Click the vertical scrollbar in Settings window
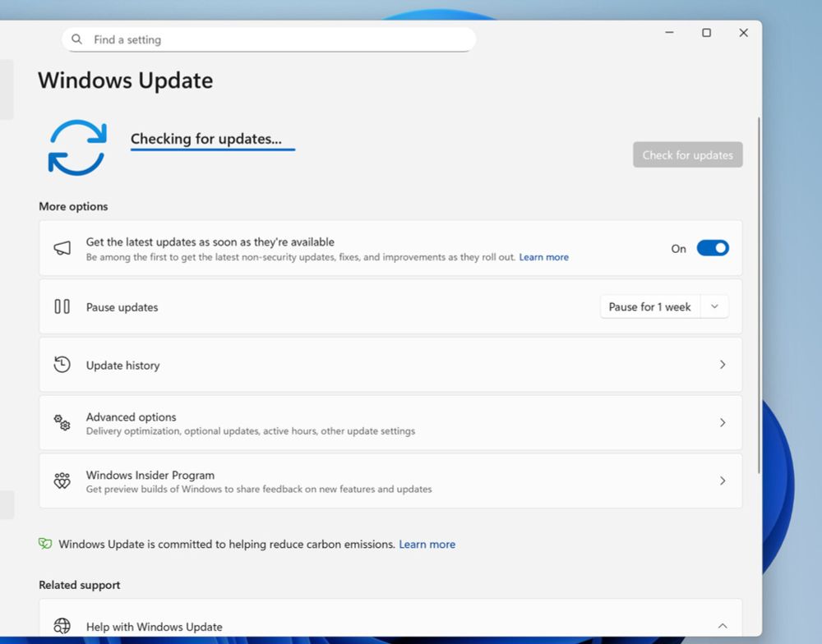The image size is (822, 644). (x=759, y=296)
